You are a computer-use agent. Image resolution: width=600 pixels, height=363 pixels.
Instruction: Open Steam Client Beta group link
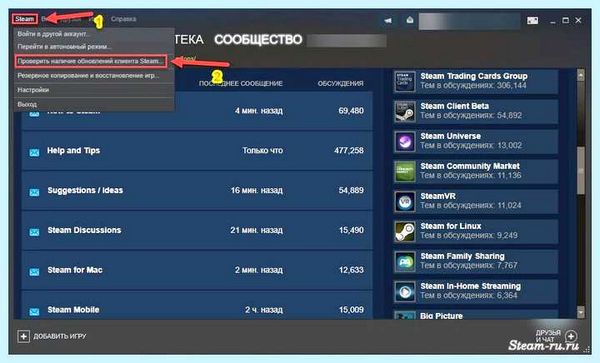[x=455, y=106]
